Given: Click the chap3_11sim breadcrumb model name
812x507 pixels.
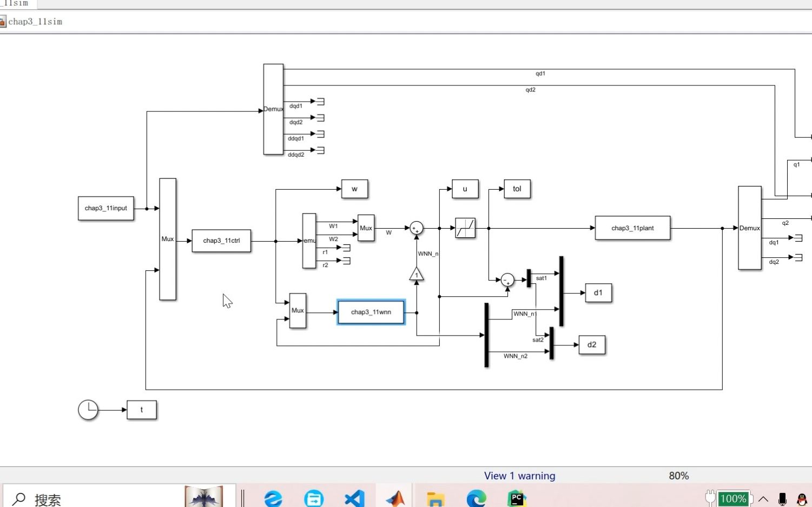Looking at the screenshot, I should 35,22.
